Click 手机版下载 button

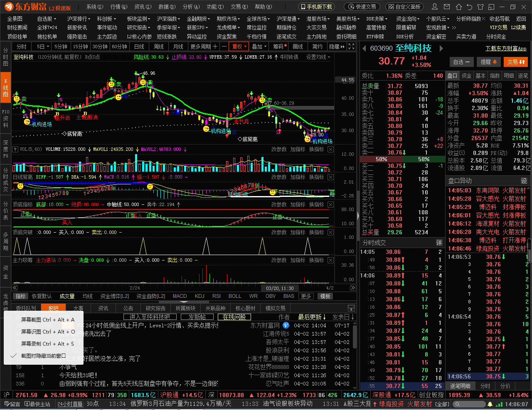(316, 7)
